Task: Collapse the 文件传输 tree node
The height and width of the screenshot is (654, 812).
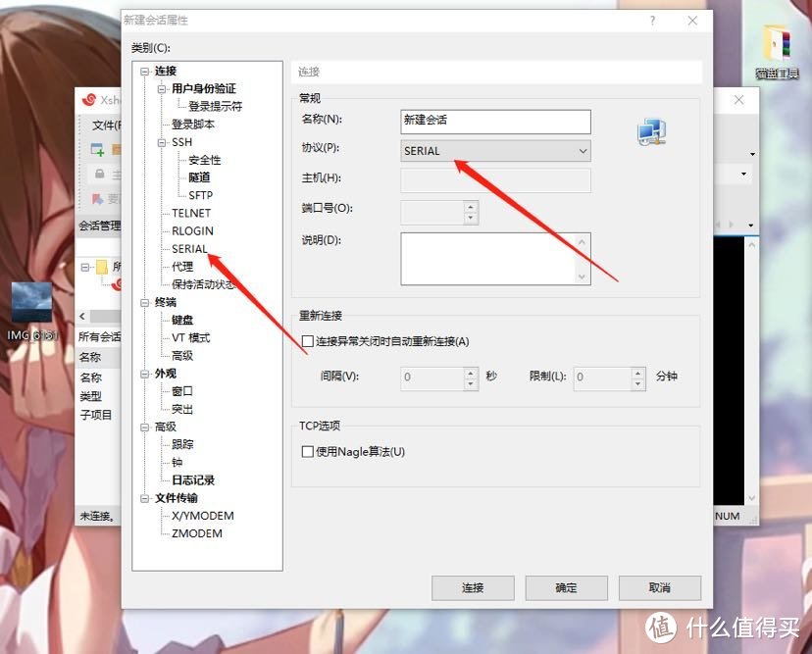Action: (x=144, y=499)
